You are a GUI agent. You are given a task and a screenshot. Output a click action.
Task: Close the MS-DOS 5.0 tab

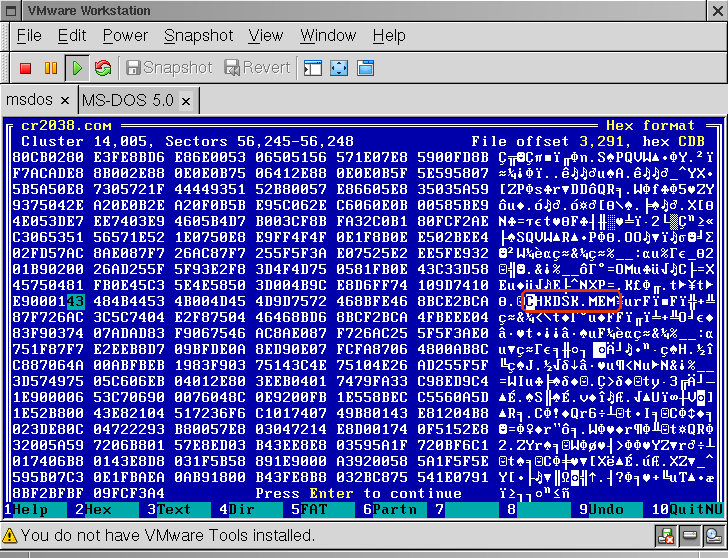(186, 101)
